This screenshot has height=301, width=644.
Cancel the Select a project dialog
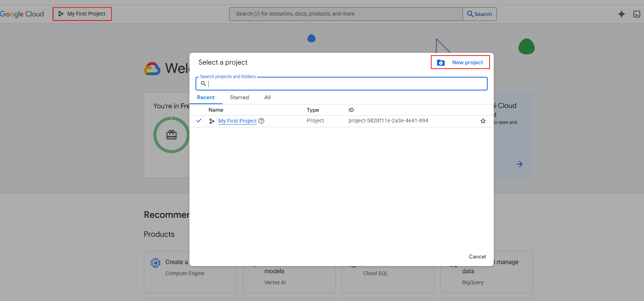477,257
